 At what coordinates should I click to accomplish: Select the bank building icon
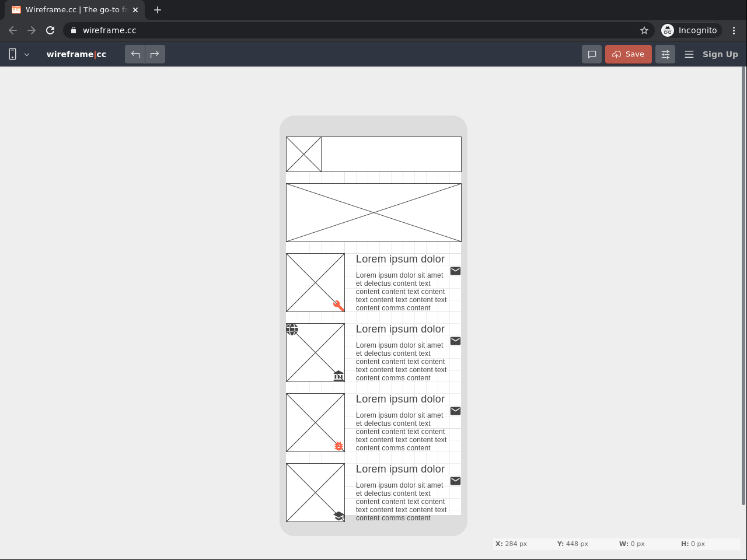coord(338,376)
